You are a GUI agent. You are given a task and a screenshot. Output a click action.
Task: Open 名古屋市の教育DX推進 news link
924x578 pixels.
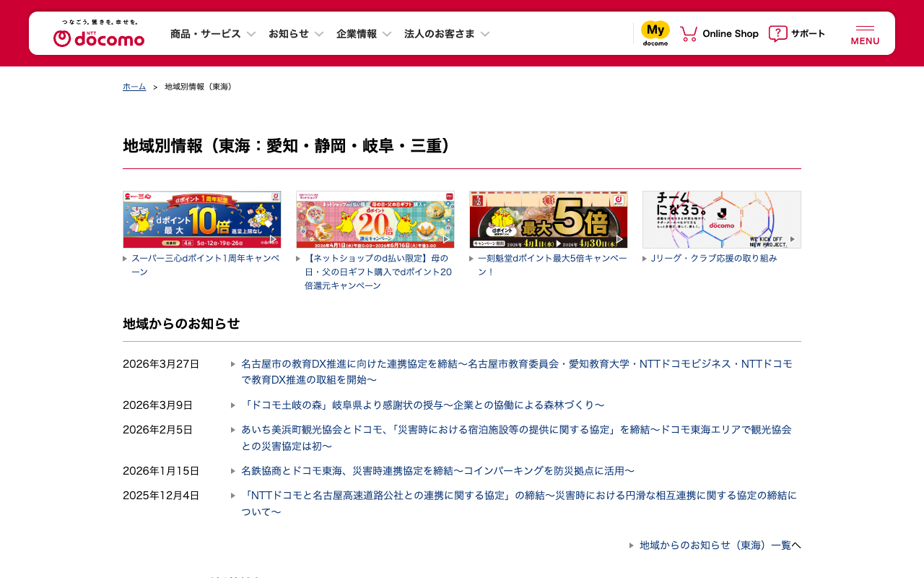tap(517, 371)
